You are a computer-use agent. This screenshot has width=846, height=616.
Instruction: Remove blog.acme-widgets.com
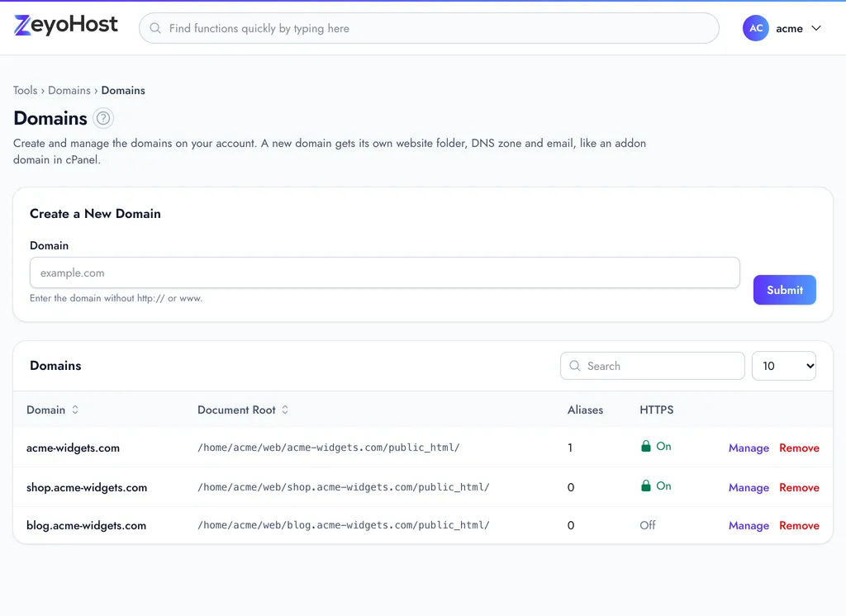799,525
